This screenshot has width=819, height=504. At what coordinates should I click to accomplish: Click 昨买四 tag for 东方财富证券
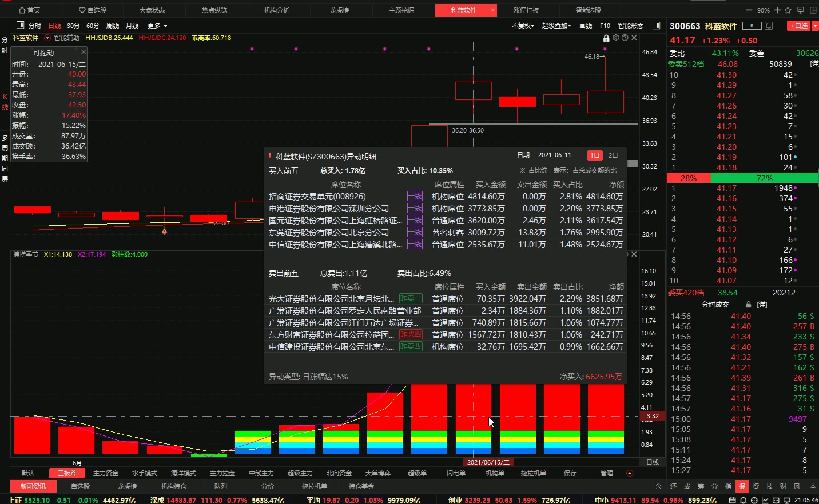[x=411, y=334]
